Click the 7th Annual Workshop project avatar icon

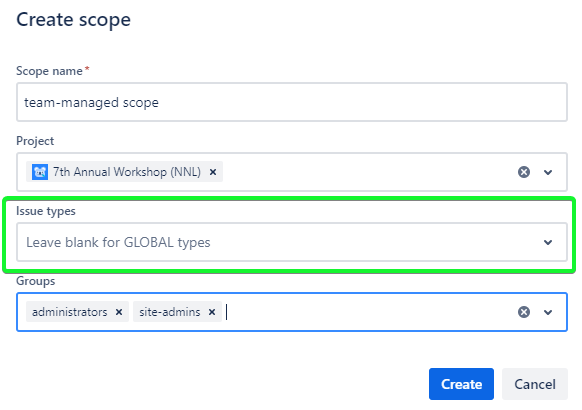coord(40,172)
